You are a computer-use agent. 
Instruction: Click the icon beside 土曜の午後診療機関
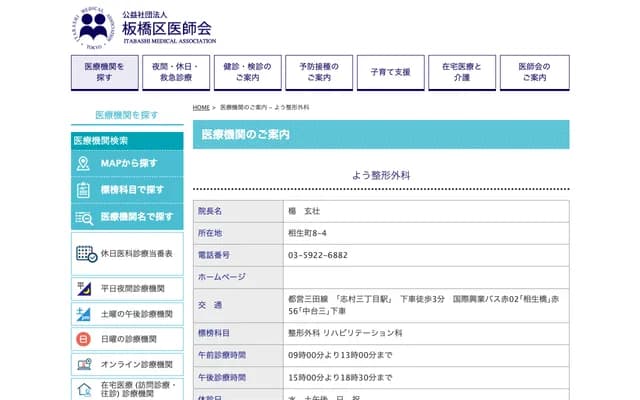click(x=85, y=314)
